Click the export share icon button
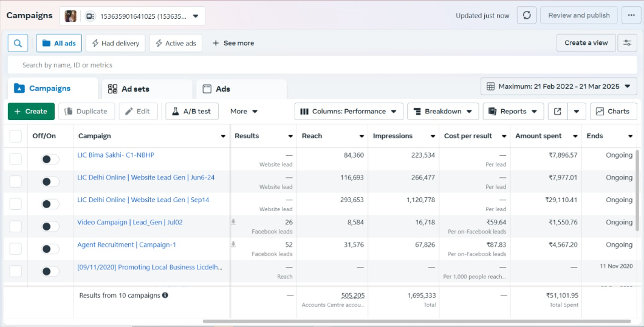Image resolution: width=644 pixels, height=327 pixels. tap(557, 111)
